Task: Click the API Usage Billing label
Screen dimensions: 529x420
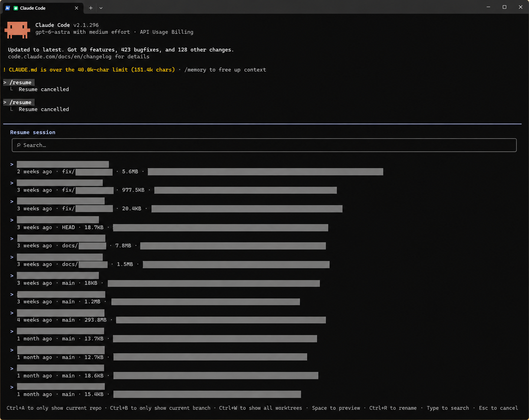Action: click(x=167, y=32)
